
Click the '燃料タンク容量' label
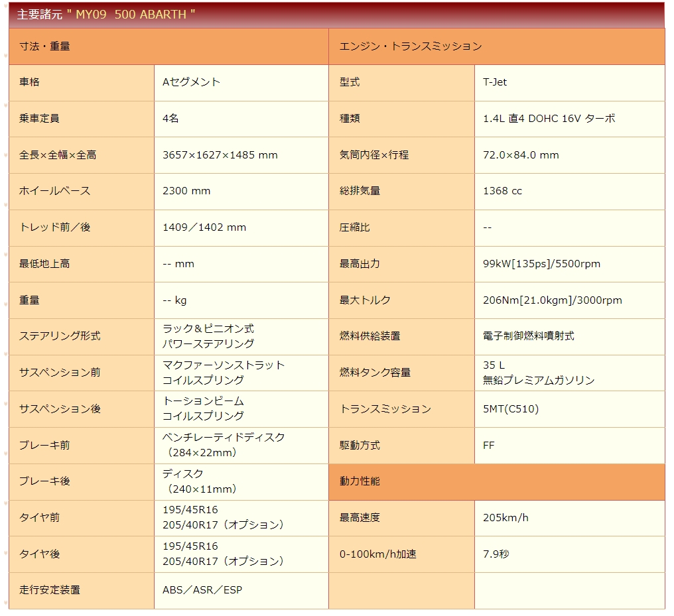tap(375, 373)
